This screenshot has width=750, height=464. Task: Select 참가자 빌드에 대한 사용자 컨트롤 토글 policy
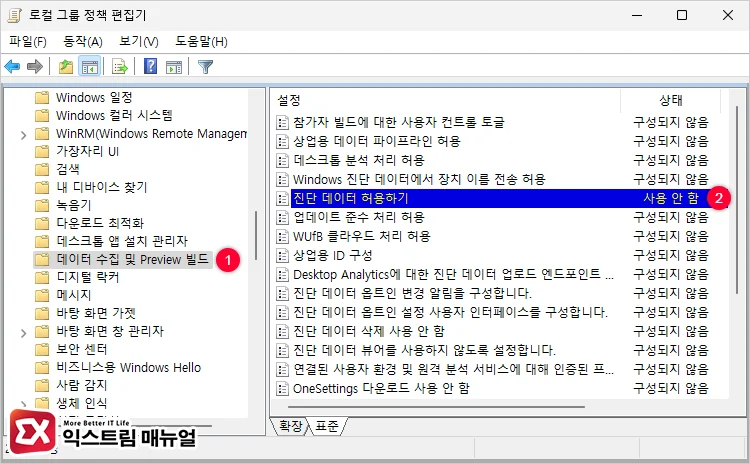click(x=398, y=122)
